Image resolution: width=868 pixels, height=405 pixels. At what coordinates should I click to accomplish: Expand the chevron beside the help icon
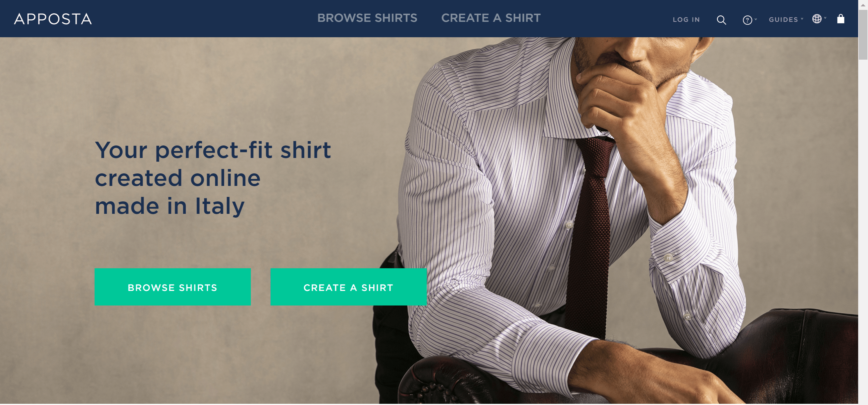(755, 19)
